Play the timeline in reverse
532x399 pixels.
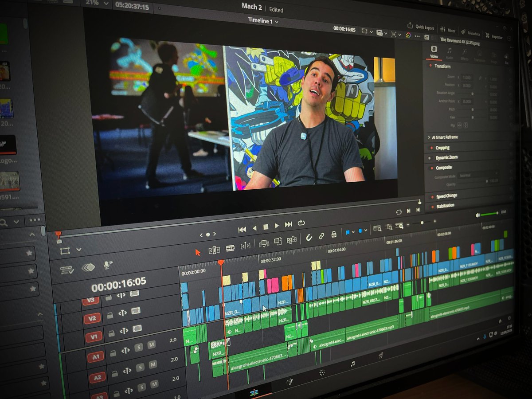(254, 228)
